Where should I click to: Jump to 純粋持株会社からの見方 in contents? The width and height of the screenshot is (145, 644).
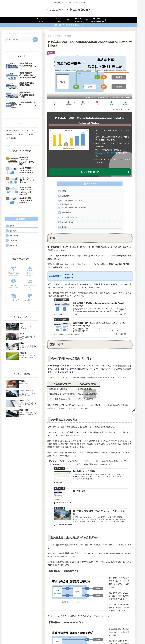68,204
